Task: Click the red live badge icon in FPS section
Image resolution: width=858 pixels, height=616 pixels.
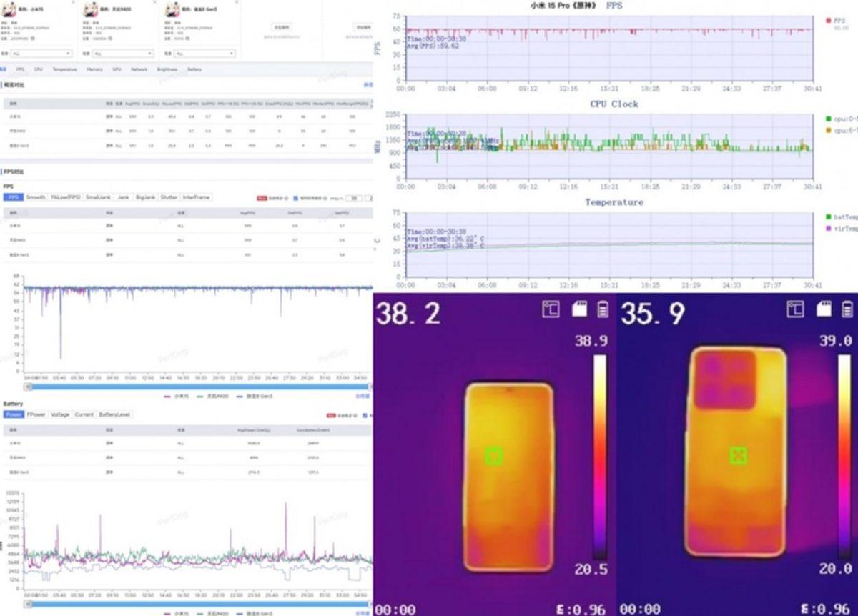Action: point(261,197)
